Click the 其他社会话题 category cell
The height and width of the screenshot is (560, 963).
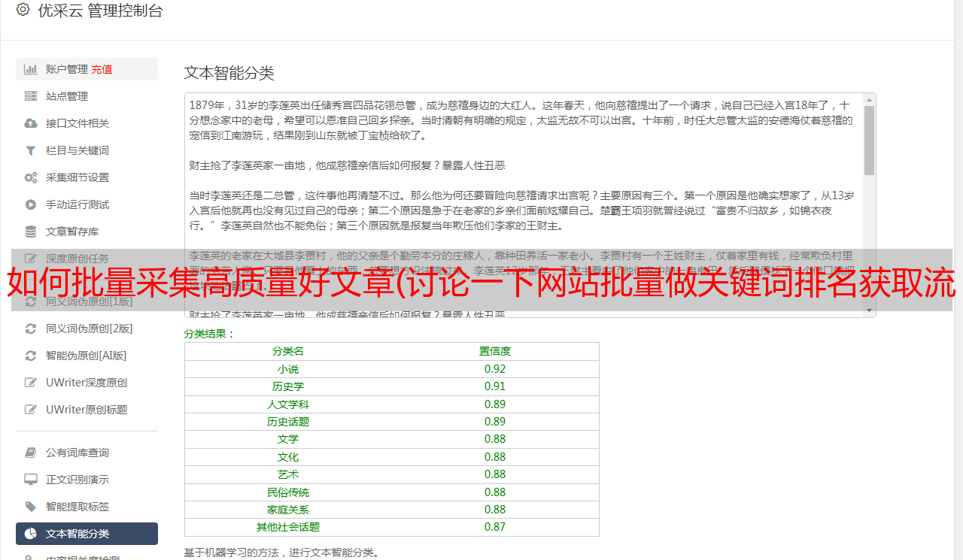(x=288, y=527)
